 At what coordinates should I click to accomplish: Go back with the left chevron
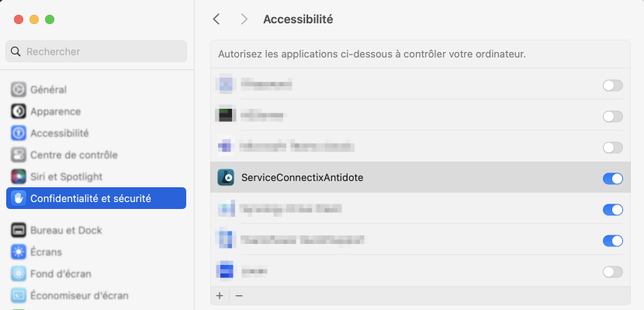click(x=216, y=19)
